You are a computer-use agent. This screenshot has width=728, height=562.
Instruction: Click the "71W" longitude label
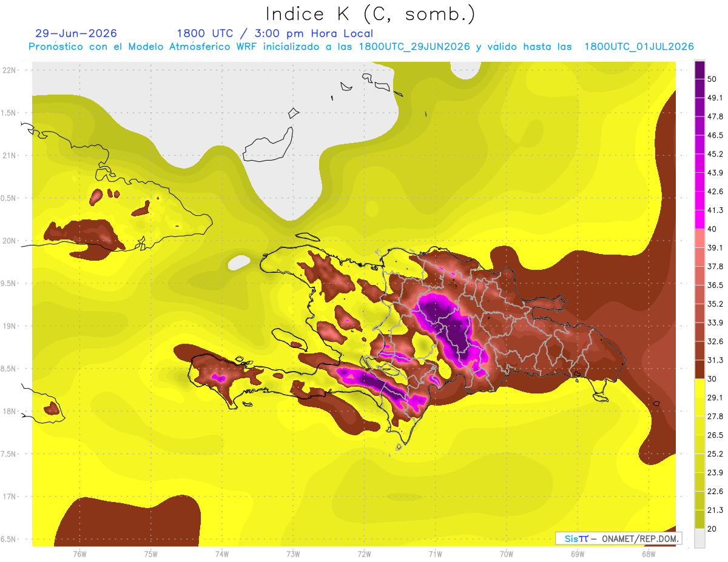pyautogui.click(x=435, y=554)
